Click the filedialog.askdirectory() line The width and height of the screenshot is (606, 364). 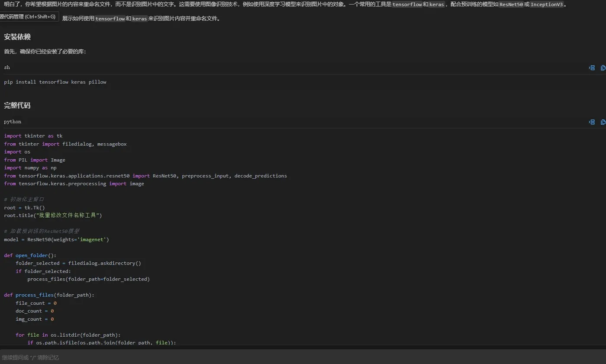pyautogui.click(x=78, y=263)
